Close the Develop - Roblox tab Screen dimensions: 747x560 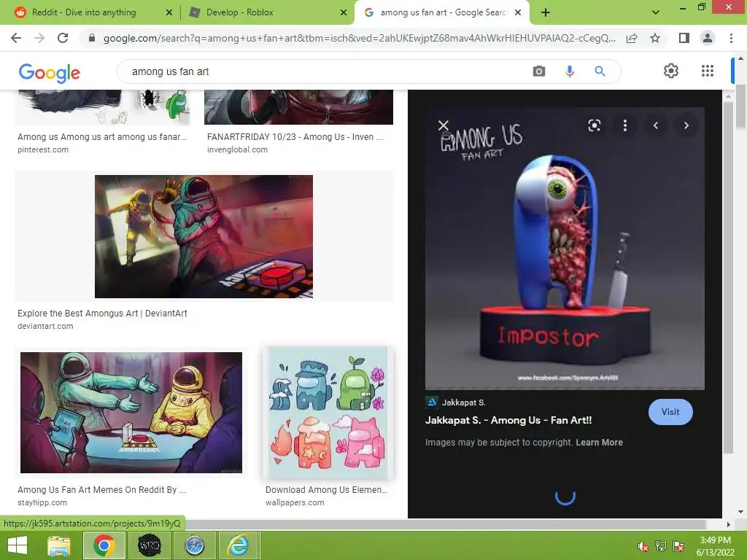(344, 12)
